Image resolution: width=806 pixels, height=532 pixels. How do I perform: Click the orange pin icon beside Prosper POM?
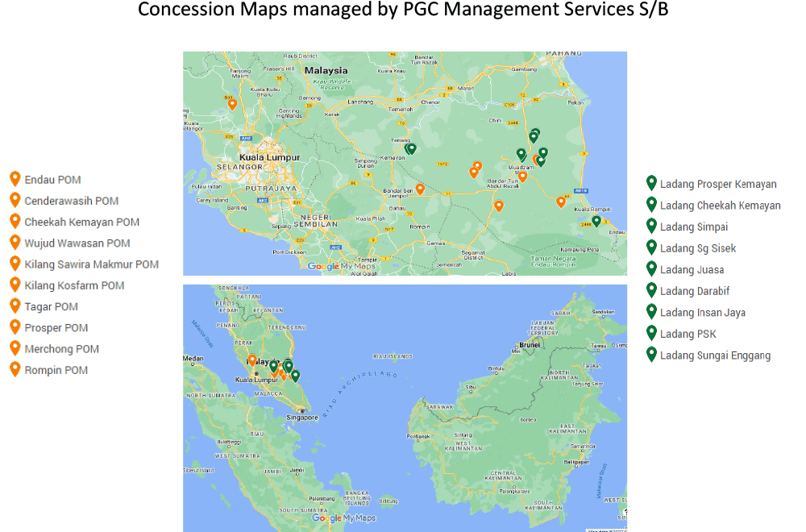(x=15, y=327)
